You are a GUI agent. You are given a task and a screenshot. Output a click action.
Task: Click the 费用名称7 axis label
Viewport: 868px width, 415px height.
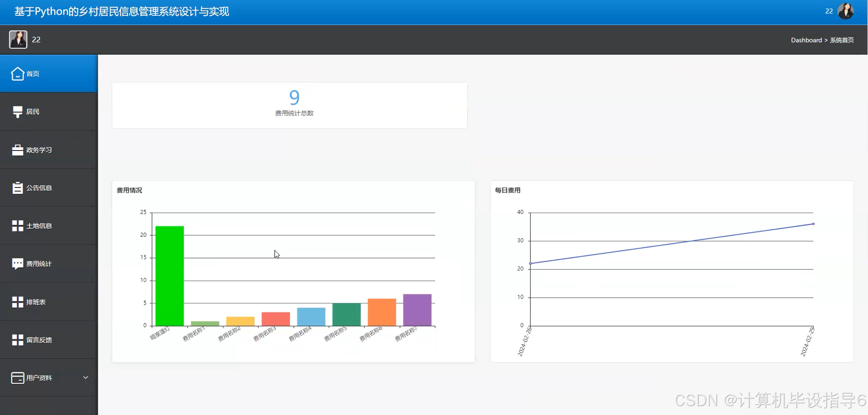tap(406, 334)
